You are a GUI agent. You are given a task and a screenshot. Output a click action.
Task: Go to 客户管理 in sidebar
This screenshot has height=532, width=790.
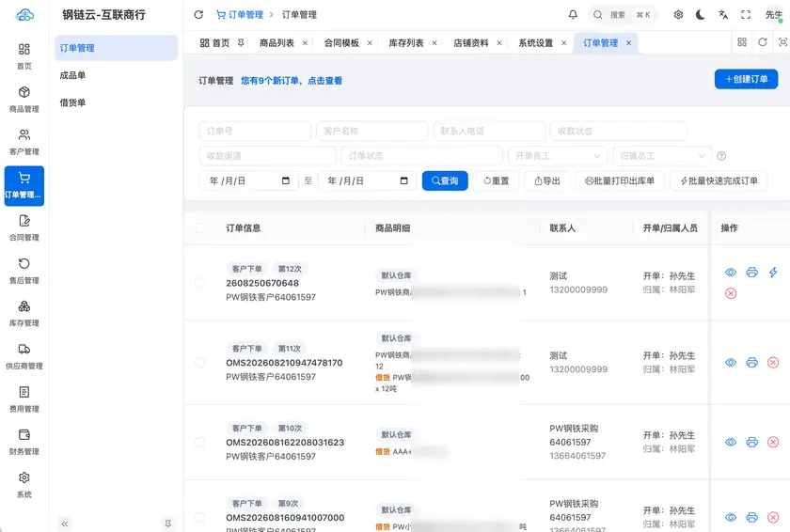(x=24, y=142)
